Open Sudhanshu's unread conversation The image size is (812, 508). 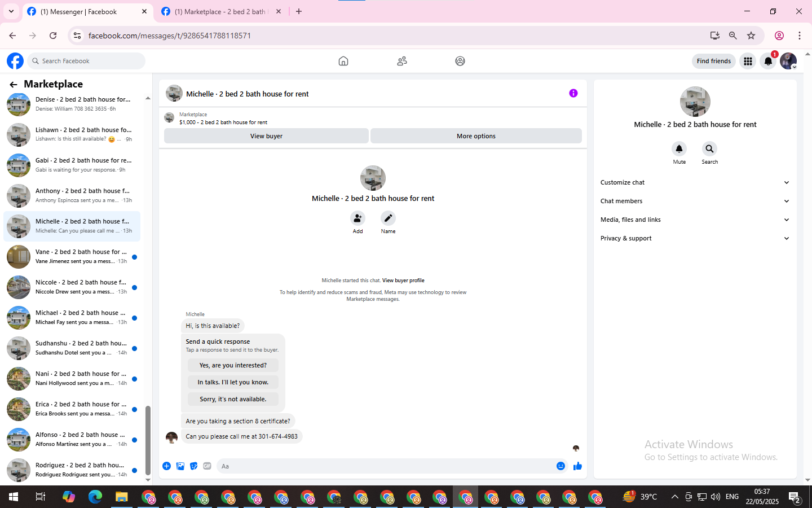72,348
